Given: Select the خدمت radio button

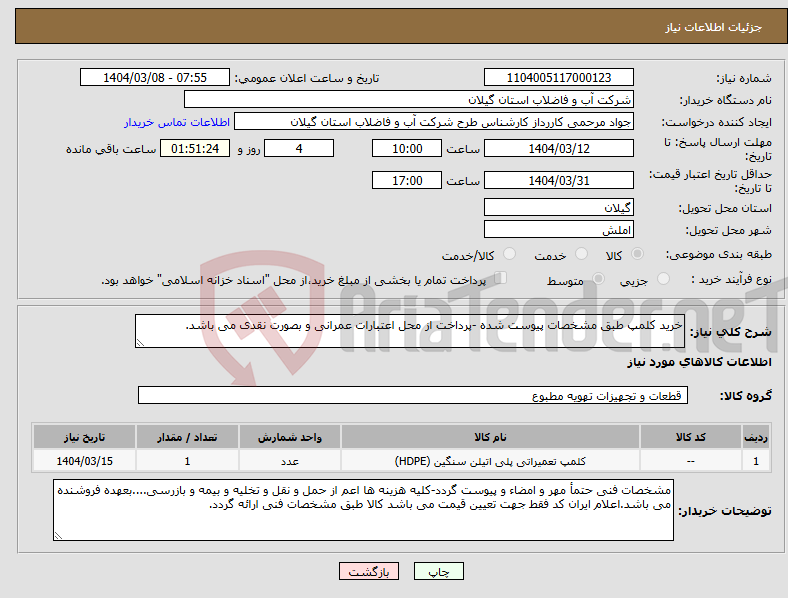Looking at the screenshot, I should pyautogui.click(x=581, y=254).
